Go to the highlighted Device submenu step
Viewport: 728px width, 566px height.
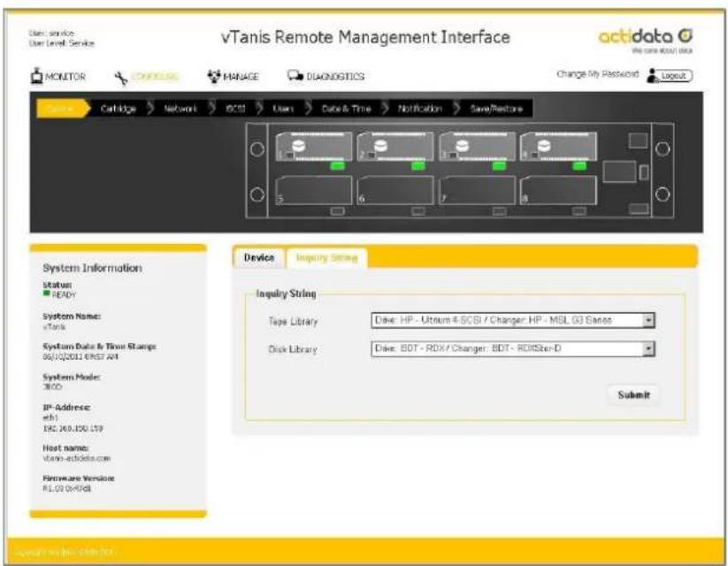(x=62, y=109)
